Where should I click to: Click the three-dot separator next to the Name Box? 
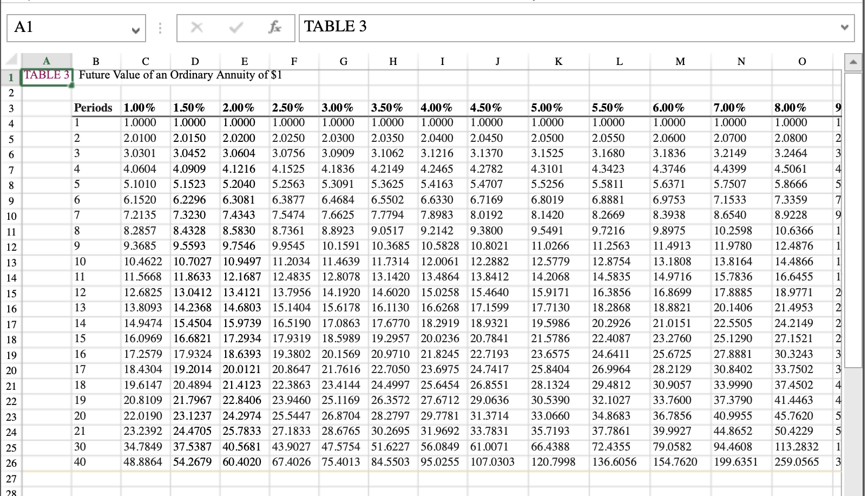[x=160, y=28]
